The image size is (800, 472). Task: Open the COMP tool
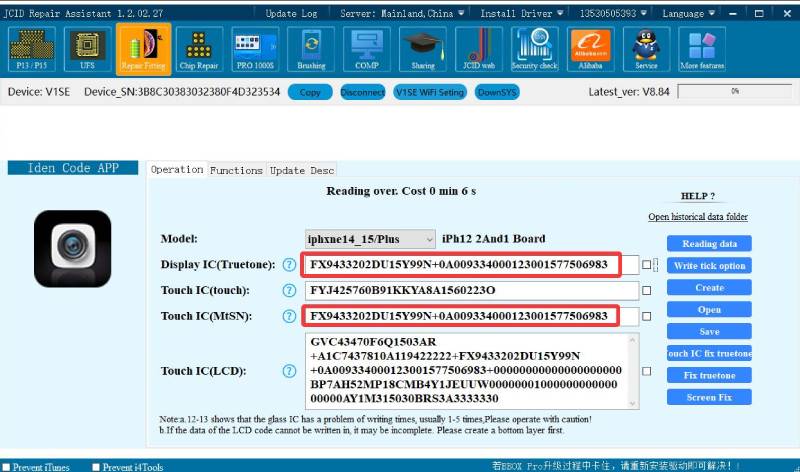tap(367, 49)
